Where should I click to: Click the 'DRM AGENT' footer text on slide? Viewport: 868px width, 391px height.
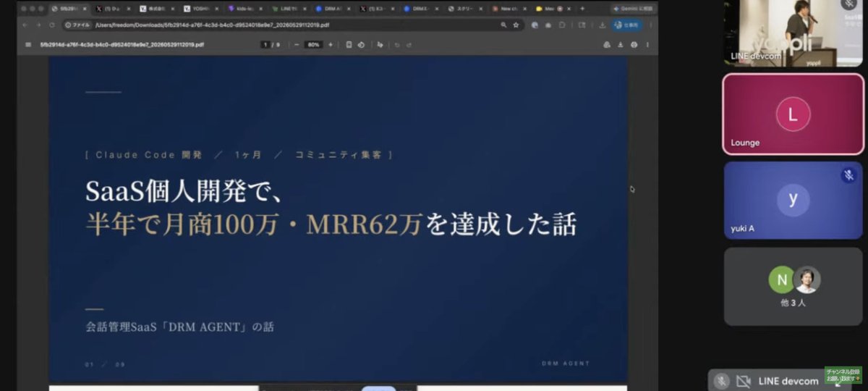click(566, 363)
